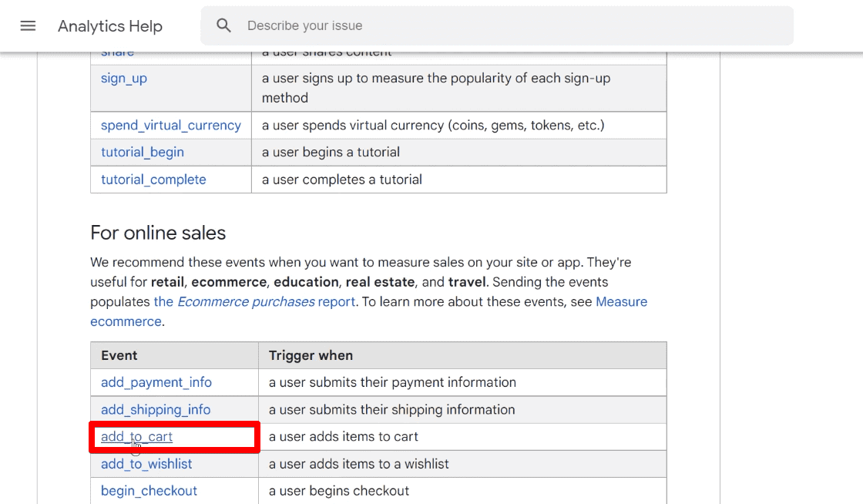
Task: Open the tutorial_complete event link
Action: point(153,179)
